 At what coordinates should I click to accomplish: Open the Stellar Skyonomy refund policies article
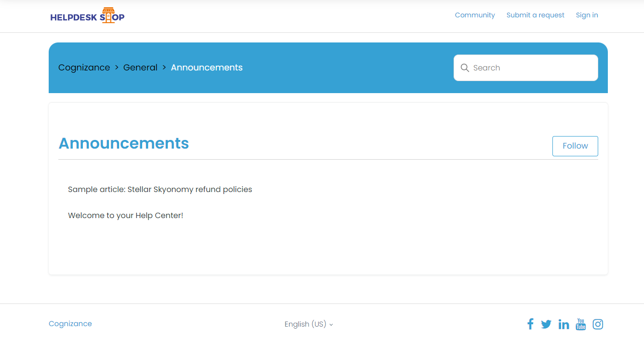point(160,189)
